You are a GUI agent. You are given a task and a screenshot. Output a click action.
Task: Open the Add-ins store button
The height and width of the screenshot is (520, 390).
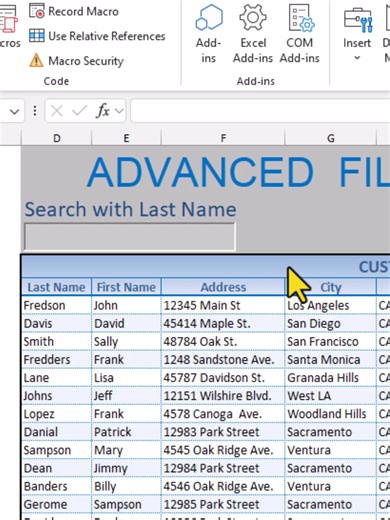pos(209,33)
